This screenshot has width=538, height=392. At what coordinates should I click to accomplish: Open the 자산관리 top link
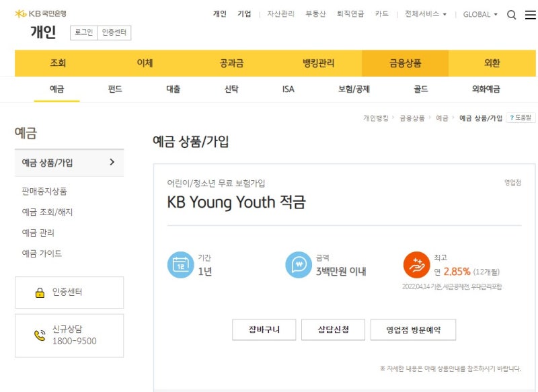pos(280,13)
